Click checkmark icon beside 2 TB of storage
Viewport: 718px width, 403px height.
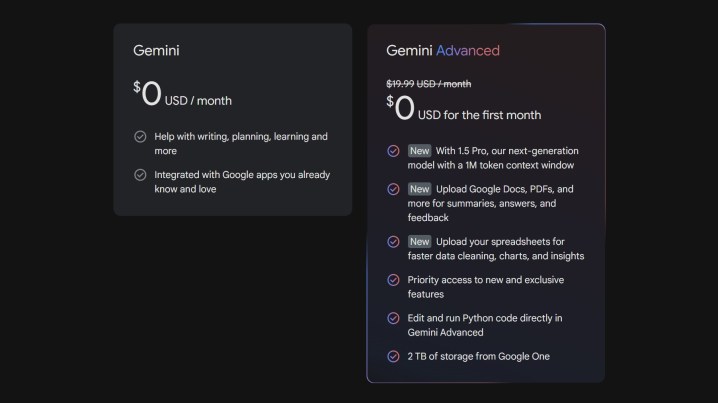pyautogui.click(x=393, y=356)
